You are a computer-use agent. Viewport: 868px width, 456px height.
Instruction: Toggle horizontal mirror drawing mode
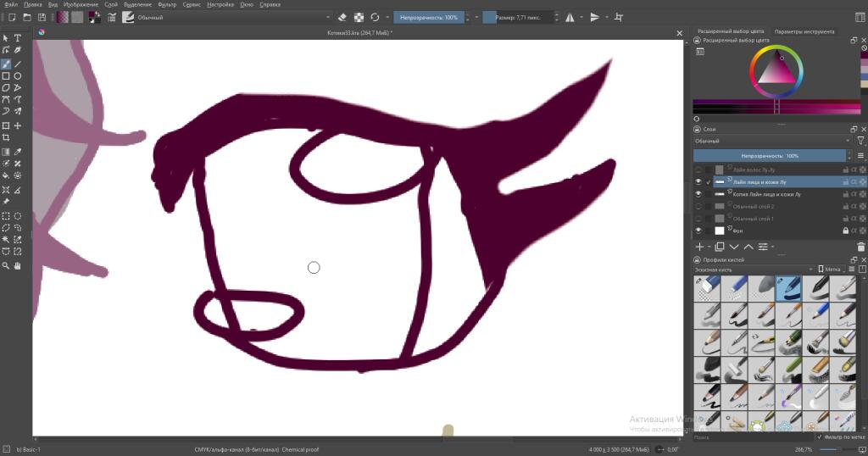570,18
